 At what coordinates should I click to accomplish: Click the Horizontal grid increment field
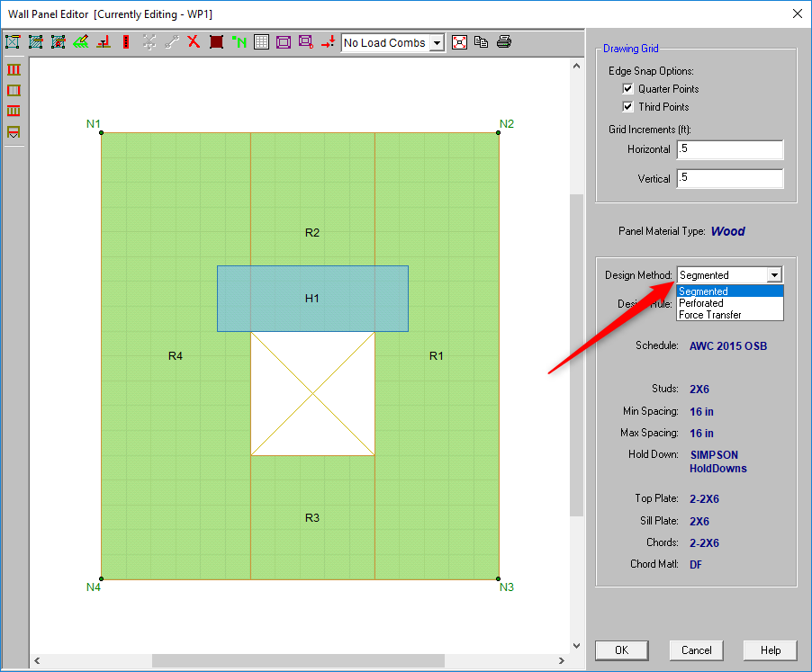tap(730, 149)
